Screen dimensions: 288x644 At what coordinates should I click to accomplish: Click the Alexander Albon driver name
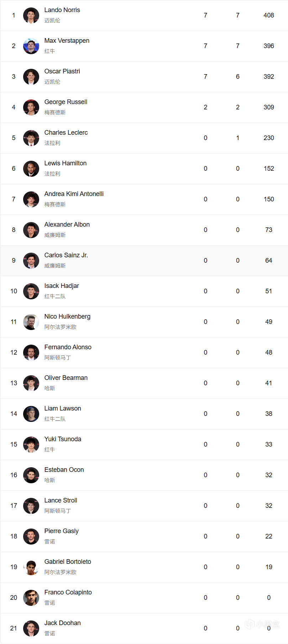pyautogui.click(x=67, y=225)
